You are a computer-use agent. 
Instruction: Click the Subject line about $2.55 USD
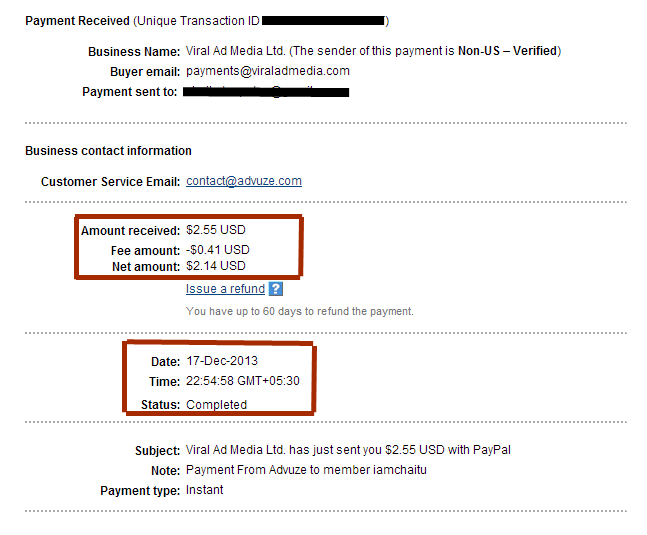click(341, 450)
